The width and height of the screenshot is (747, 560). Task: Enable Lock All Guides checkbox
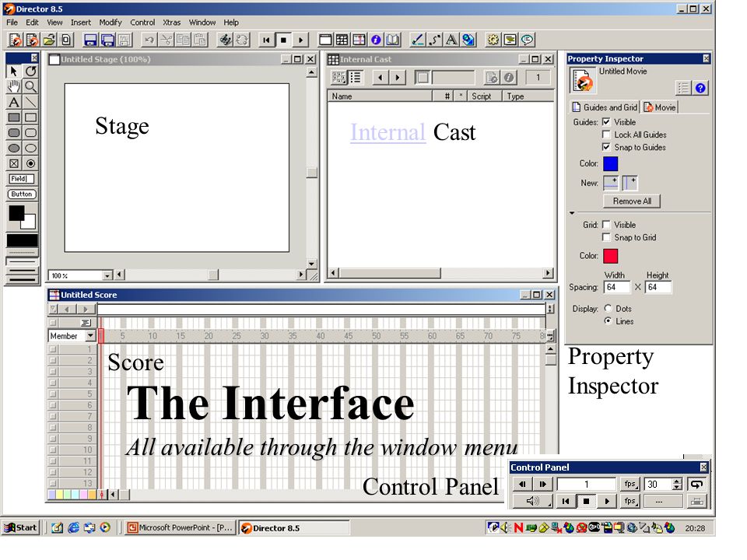pyautogui.click(x=606, y=135)
